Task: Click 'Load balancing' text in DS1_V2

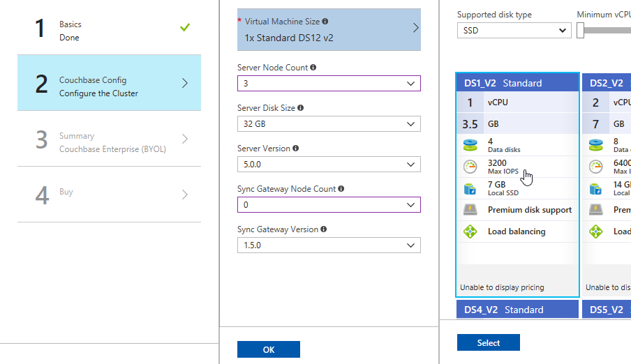Action: click(517, 232)
